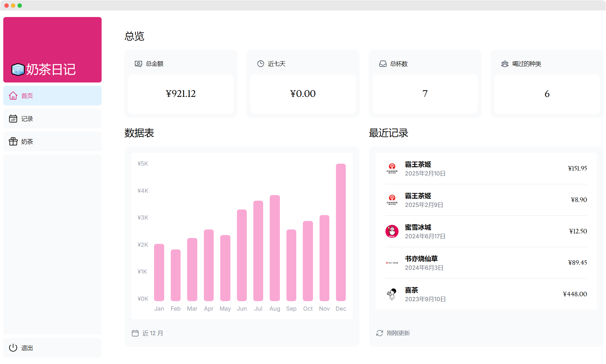
Task: Click the date 2024年6月17日
Action: pos(425,236)
